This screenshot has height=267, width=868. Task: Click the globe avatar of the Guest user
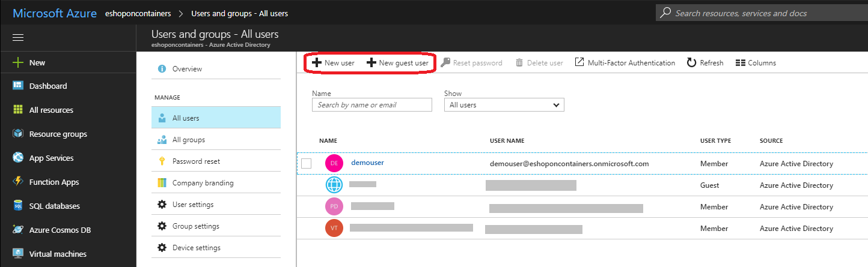(x=334, y=185)
